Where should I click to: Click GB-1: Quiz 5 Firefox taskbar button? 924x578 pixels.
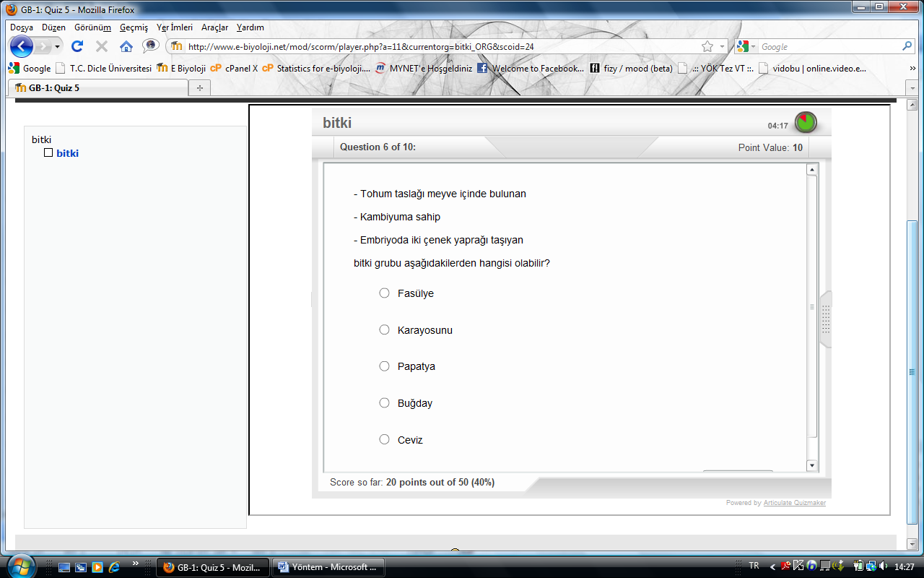tap(213, 567)
